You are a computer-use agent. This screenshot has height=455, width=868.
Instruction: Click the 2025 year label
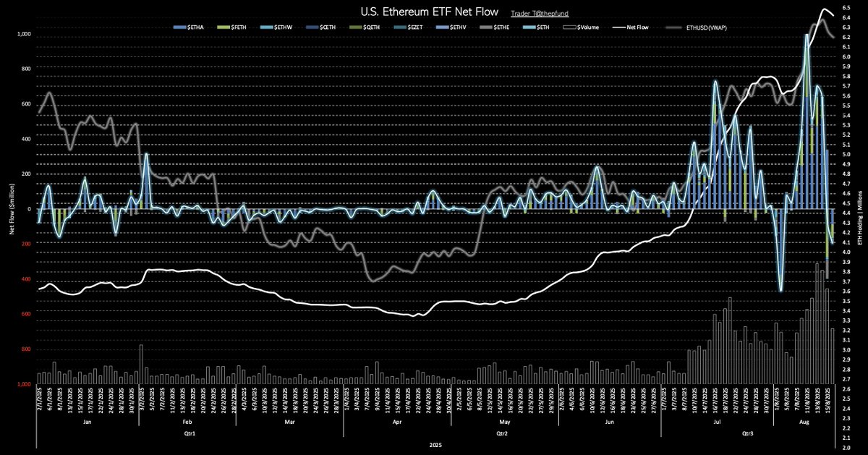437,444
